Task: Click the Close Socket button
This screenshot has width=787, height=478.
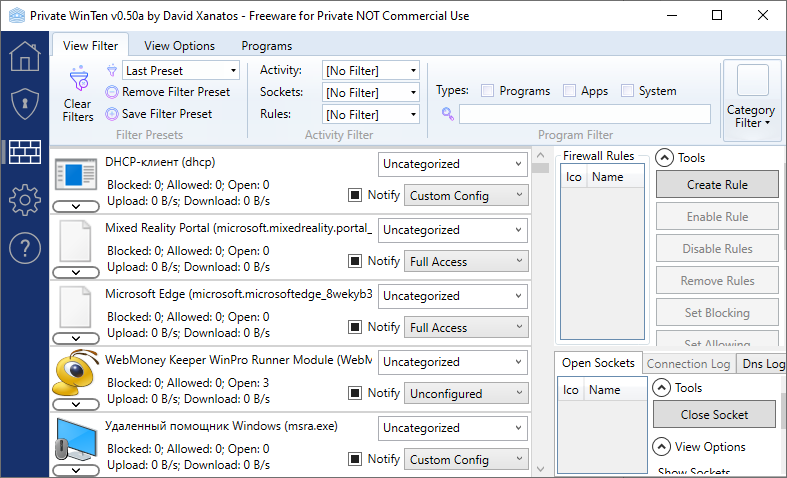Action: [x=714, y=414]
